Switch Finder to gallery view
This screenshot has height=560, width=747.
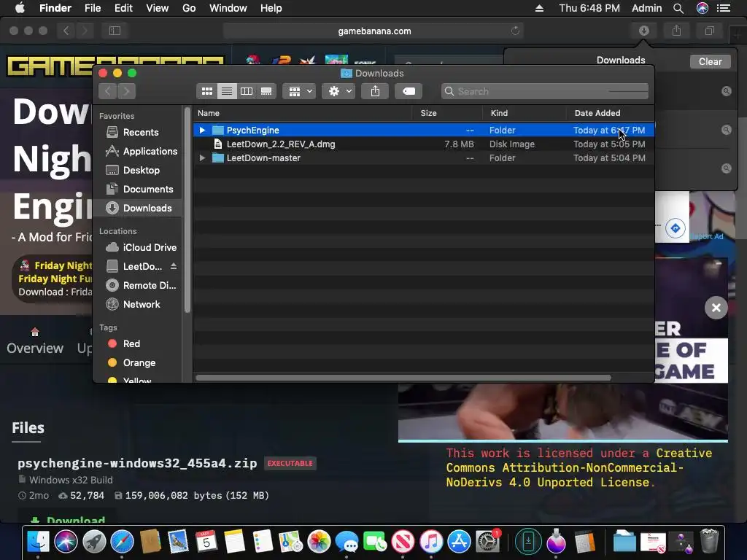pos(266,91)
